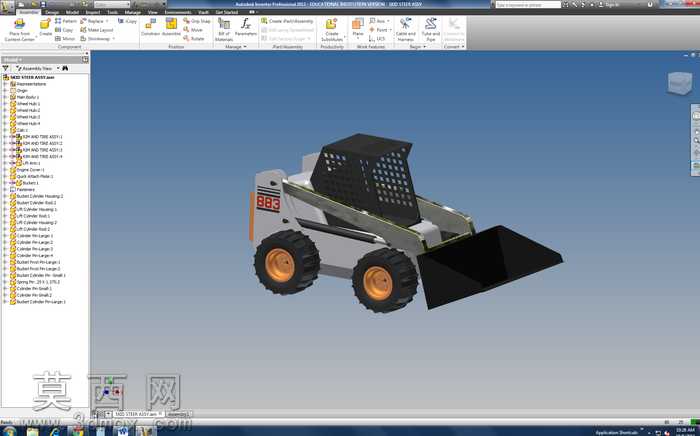Screen dimensions: 700x436
Task: Open Internet Explorer from taskbar
Action: [x=55, y=432]
